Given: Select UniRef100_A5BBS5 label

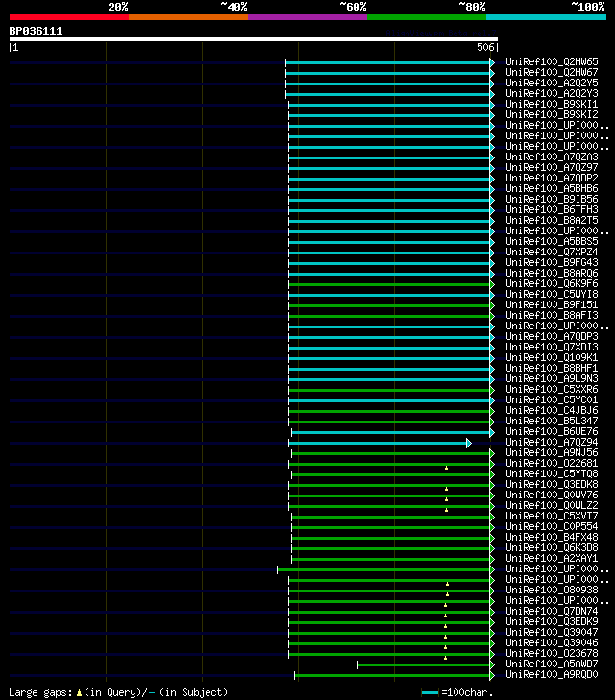Looking at the screenshot, I should pos(552,242).
